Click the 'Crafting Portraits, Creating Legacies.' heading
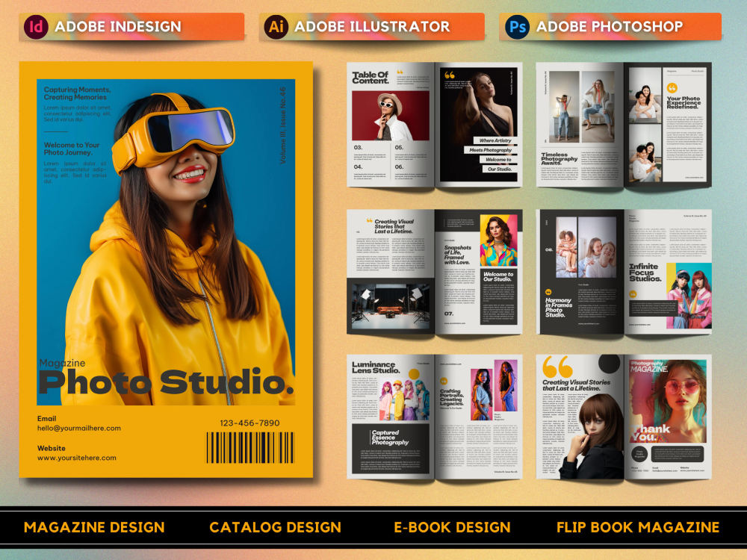Image resolution: width=747 pixels, height=560 pixels. pos(452,397)
